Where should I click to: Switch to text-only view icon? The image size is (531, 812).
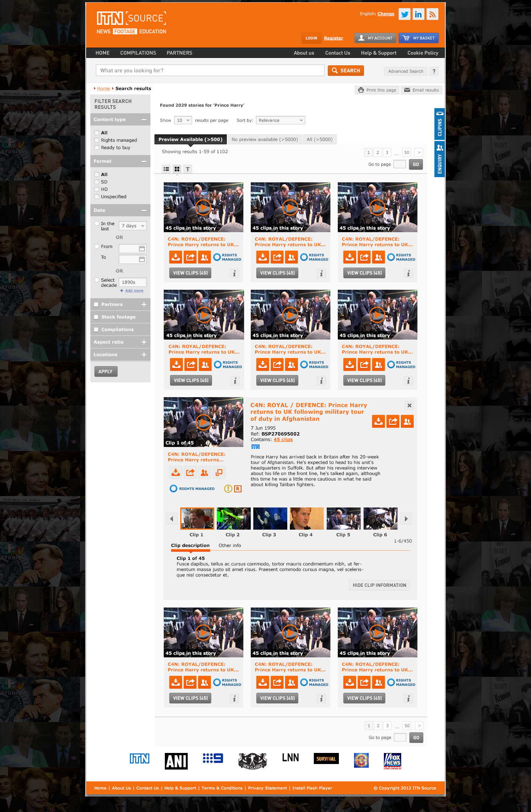coord(188,169)
